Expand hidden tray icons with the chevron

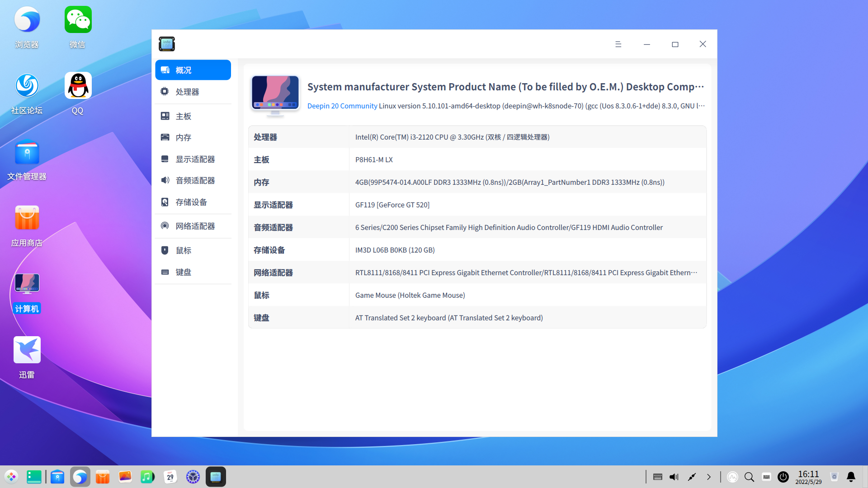point(708,477)
